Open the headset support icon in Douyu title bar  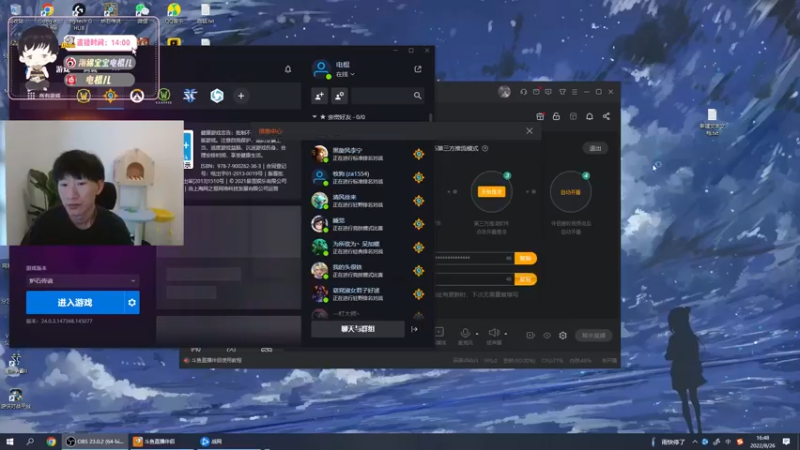click(x=523, y=92)
